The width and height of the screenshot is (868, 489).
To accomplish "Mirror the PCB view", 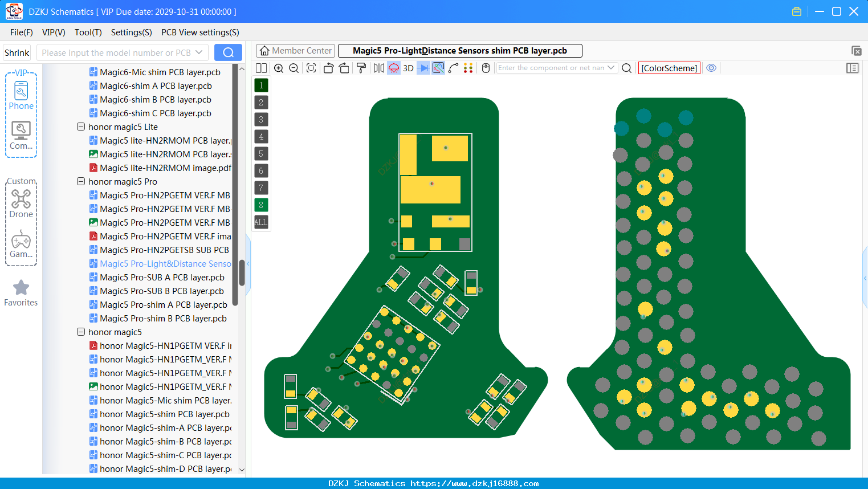I will (379, 68).
